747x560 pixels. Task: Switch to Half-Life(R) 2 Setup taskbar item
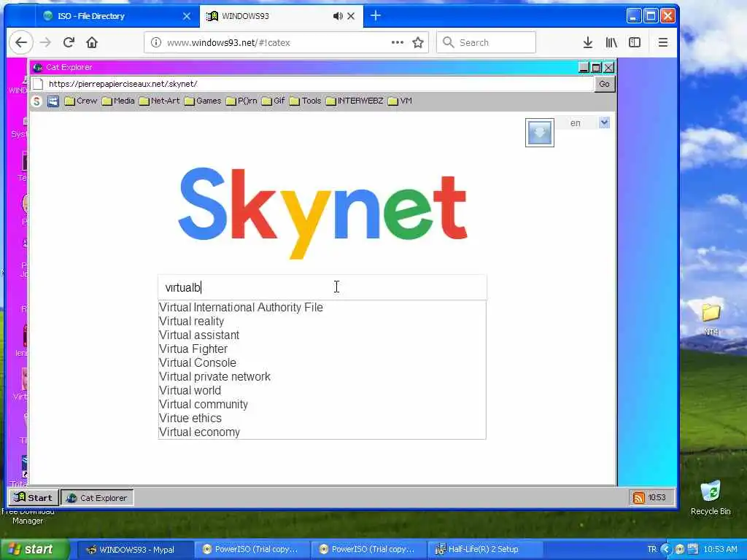tap(485, 550)
